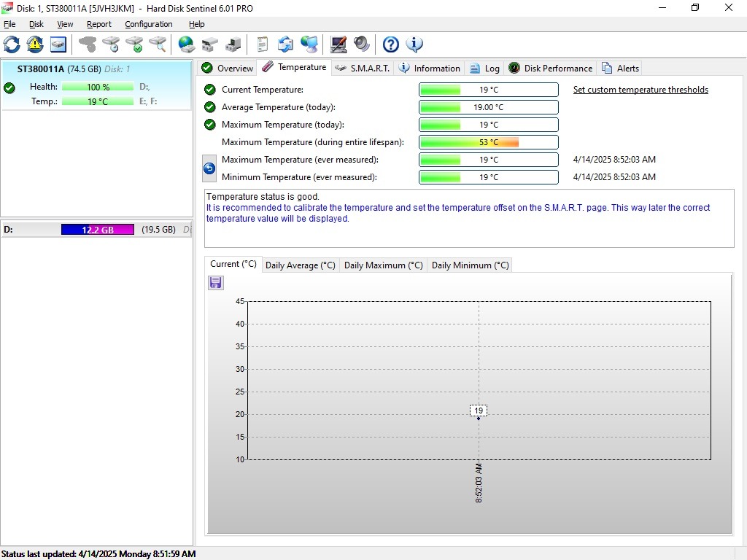Viewport: 747px width, 560px height.
Task: Show the Daily Maximum (°C) chart tab
Action: pyautogui.click(x=383, y=265)
